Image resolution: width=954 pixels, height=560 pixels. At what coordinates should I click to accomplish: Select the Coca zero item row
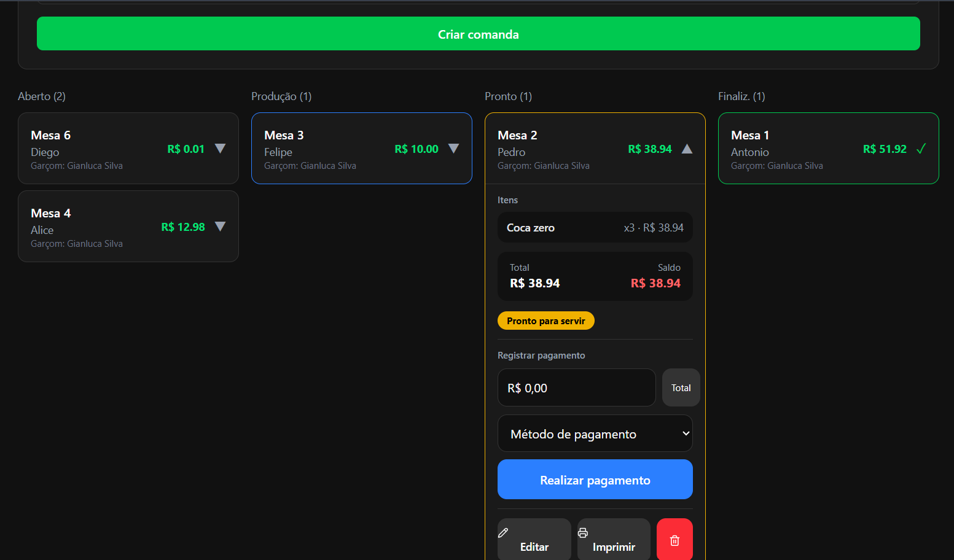(595, 228)
